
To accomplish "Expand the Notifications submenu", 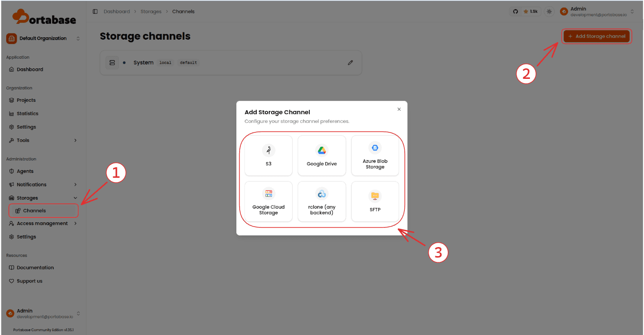I will 43,184.
